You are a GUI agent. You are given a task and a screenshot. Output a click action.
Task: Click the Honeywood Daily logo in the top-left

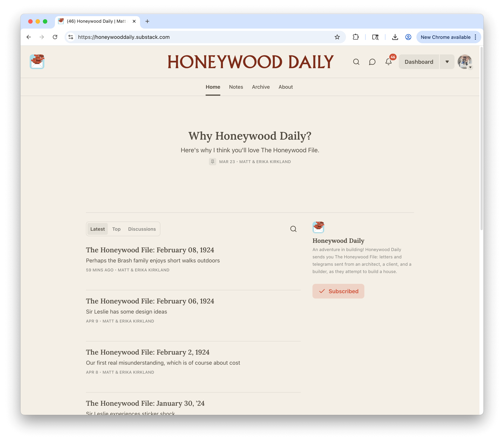coord(37,62)
